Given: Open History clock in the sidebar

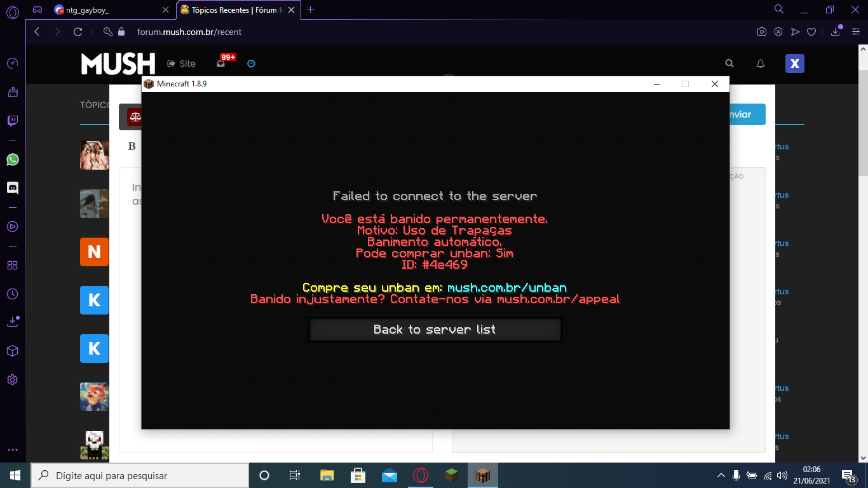Looking at the screenshot, I should 13,294.
